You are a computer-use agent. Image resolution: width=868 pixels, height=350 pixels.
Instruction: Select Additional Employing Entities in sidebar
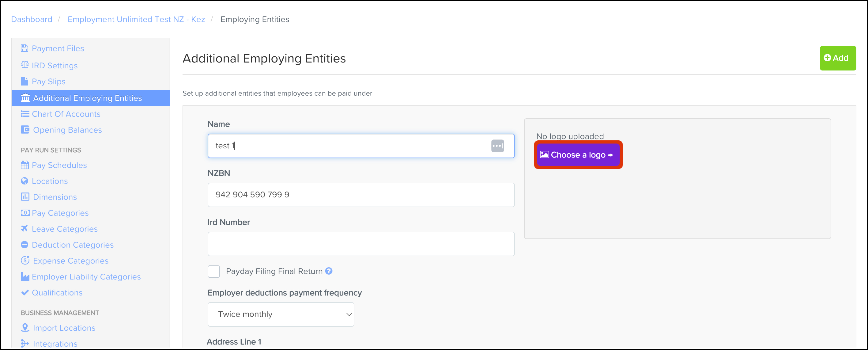point(90,98)
